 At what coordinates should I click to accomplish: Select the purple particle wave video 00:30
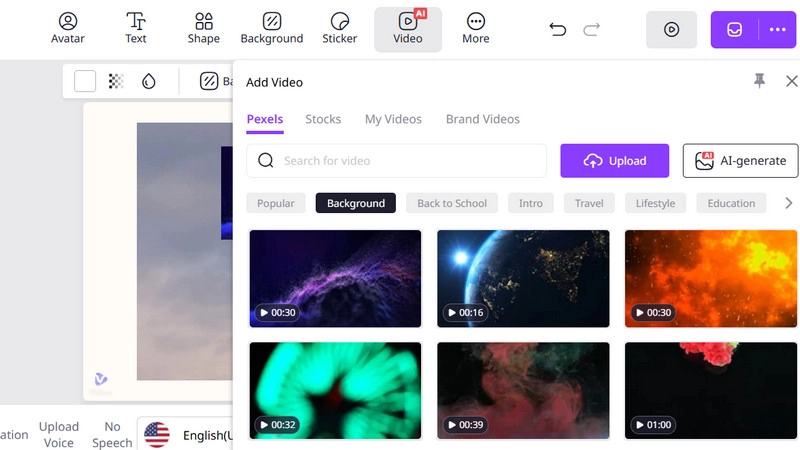(x=335, y=279)
